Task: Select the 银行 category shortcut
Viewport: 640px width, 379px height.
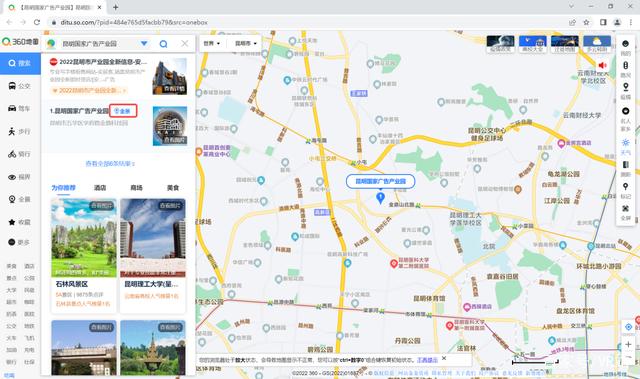Action: click(x=11, y=362)
